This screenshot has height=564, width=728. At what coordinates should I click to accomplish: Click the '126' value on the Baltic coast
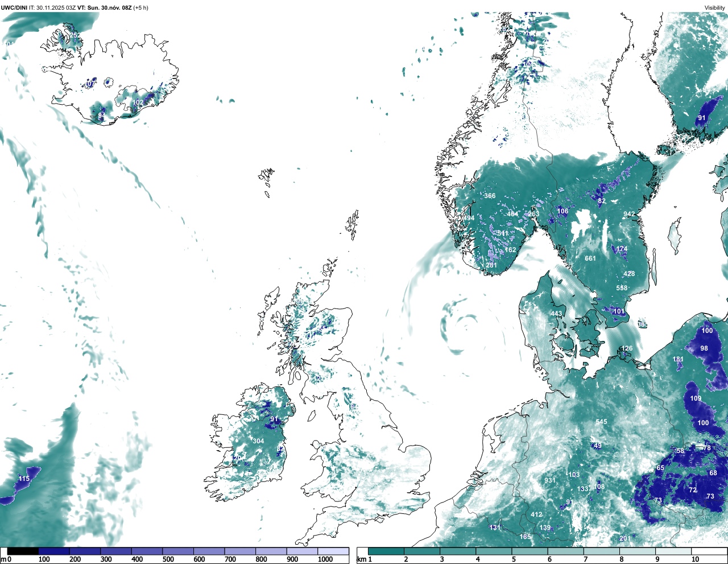(627, 348)
